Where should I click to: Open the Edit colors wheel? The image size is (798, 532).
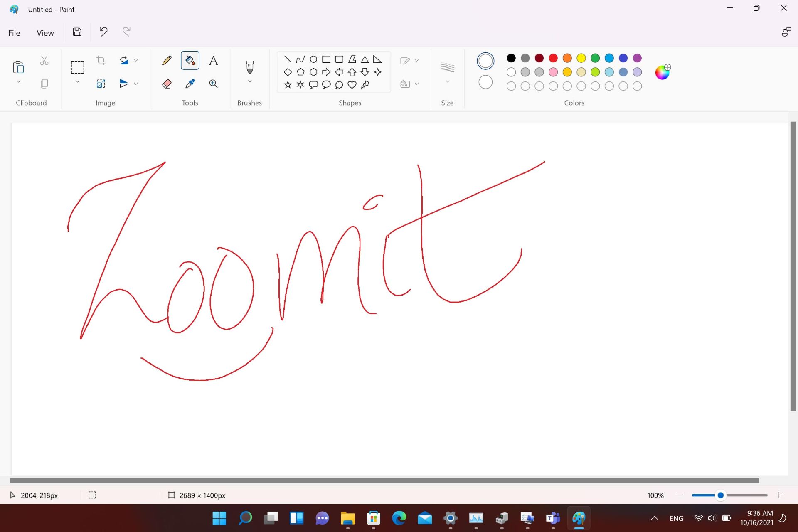pos(663,72)
